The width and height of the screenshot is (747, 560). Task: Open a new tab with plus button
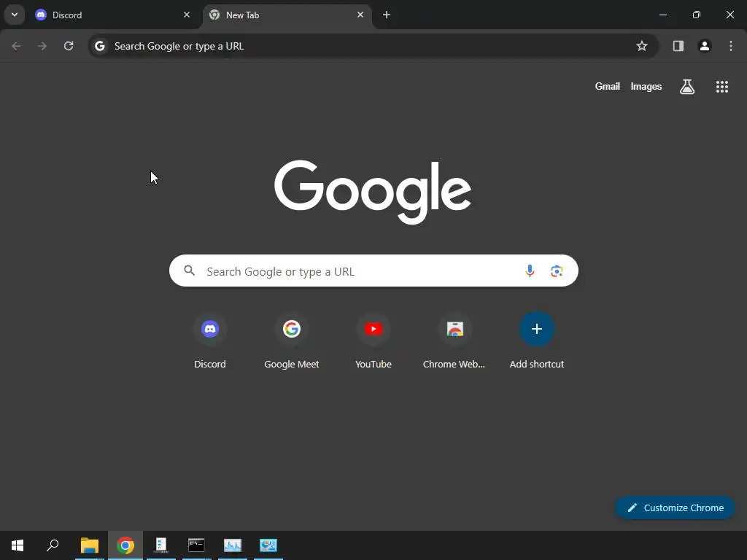[387, 15]
